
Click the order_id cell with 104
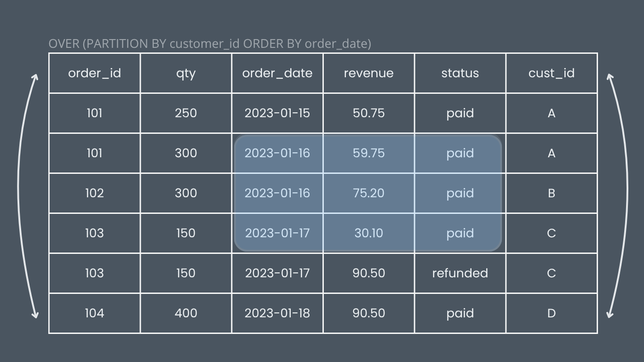coord(94,313)
